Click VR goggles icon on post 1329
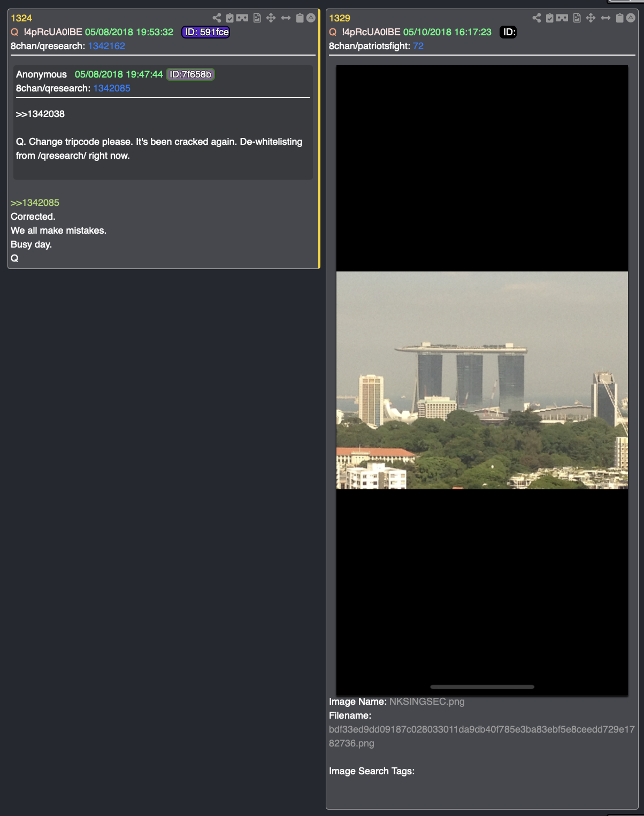Image resolution: width=644 pixels, height=816 pixels. point(562,18)
